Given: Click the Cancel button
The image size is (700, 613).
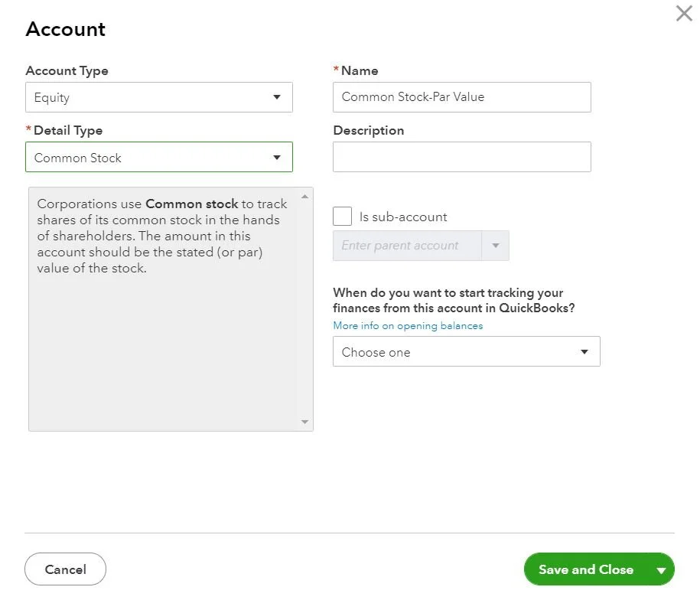Looking at the screenshot, I should [65, 569].
